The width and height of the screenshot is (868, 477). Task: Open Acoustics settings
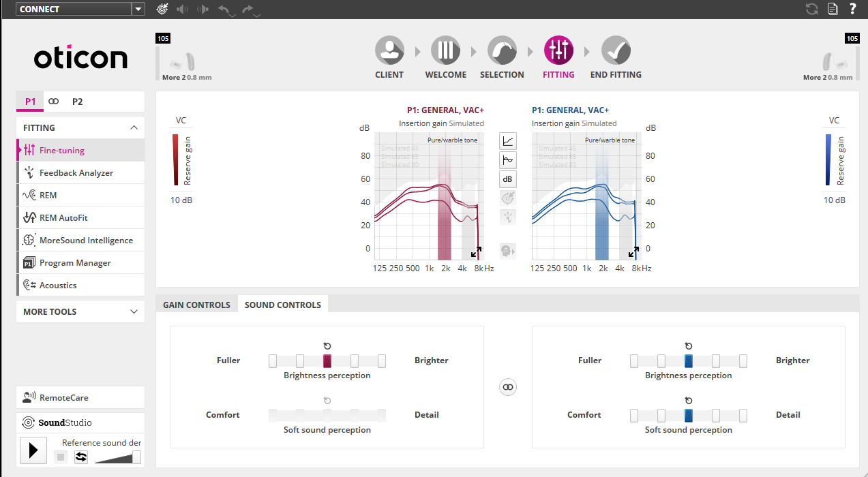[80, 285]
